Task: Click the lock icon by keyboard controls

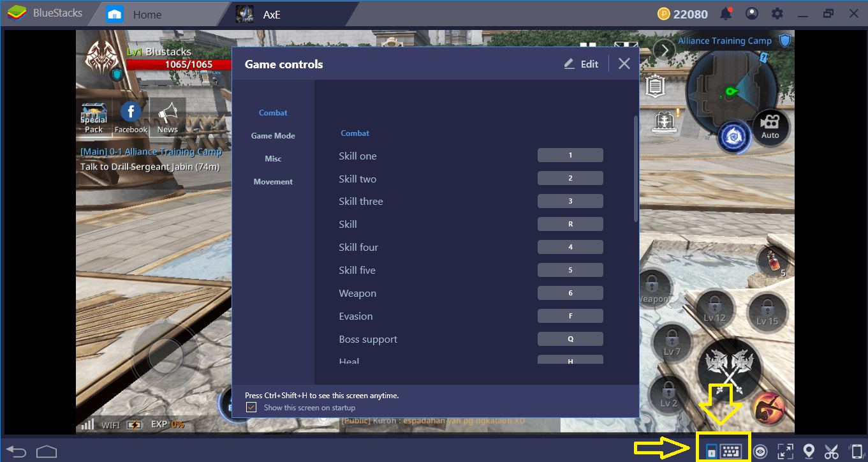Action: point(711,452)
